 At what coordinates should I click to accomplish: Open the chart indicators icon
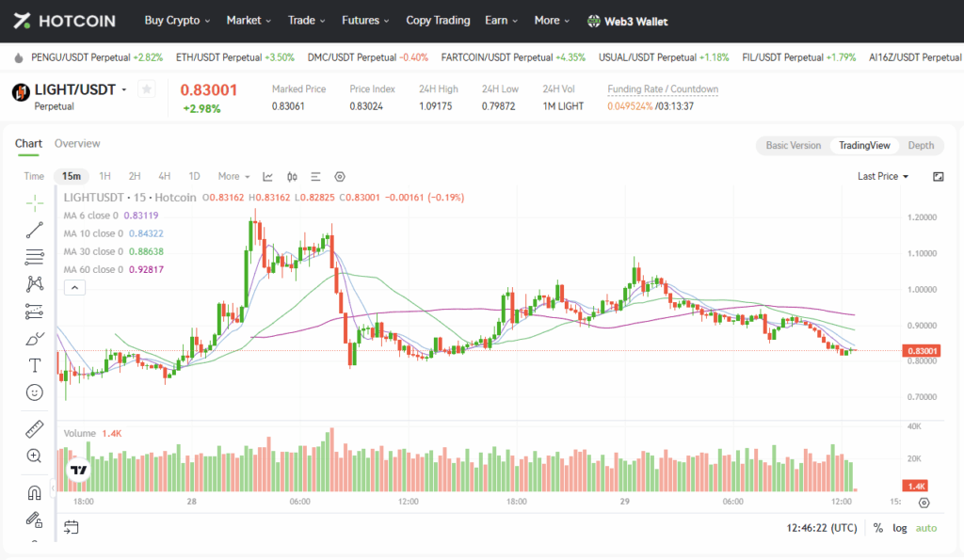(x=268, y=176)
